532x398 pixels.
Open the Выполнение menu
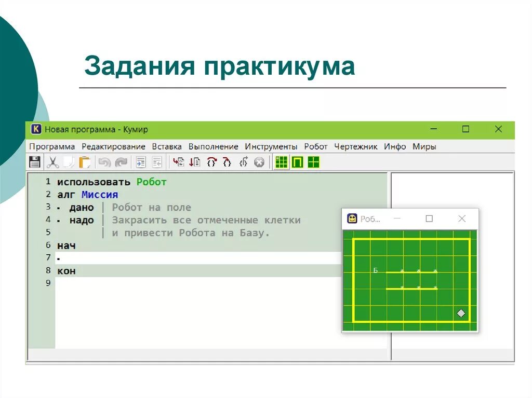tap(214, 147)
